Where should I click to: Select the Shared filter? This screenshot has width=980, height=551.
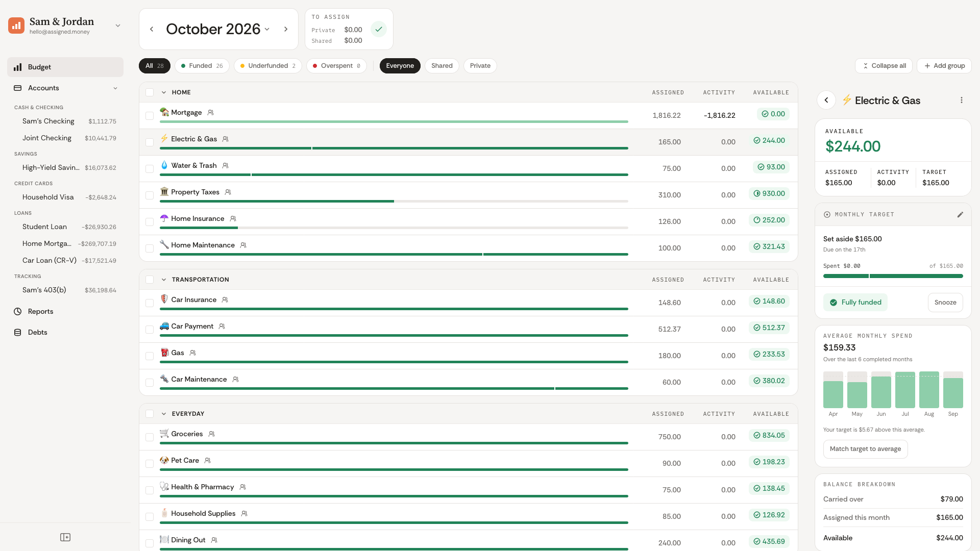[442, 66]
